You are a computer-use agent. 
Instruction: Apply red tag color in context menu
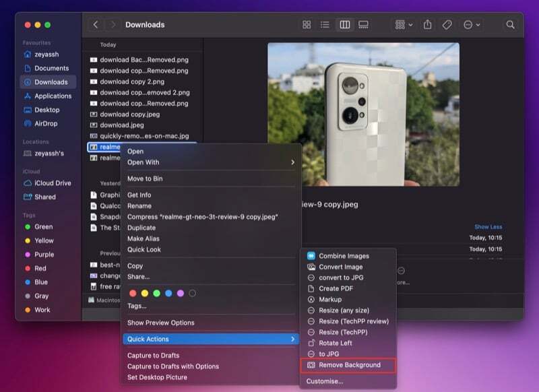[x=133, y=293]
